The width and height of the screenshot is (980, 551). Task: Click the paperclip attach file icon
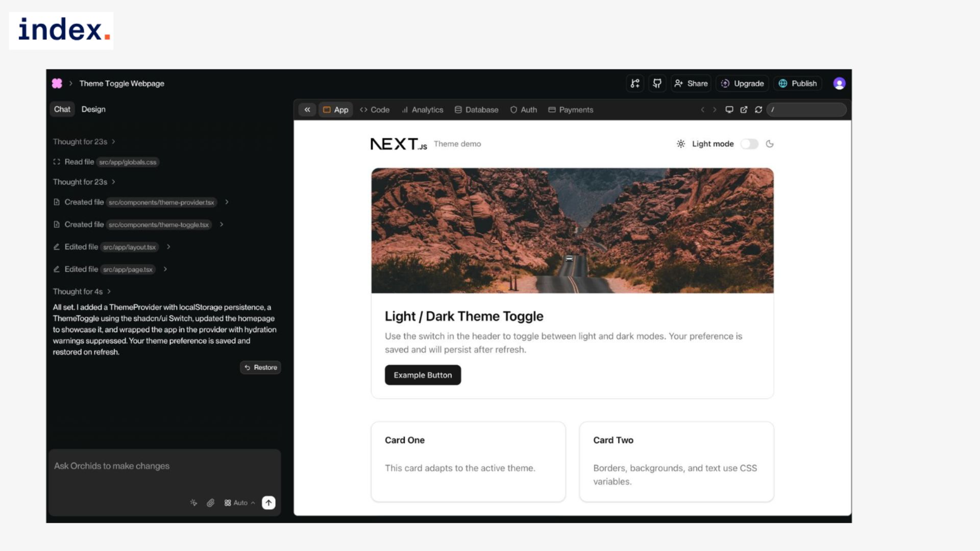pyautogui.click(x=210, y=503)
